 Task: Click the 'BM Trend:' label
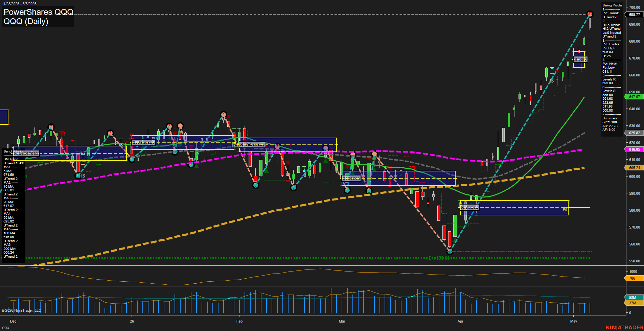pyautogui.click(x=11, y=159)
